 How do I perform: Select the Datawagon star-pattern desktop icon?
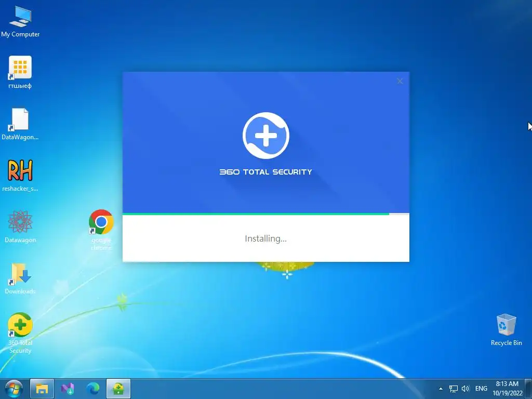[20, 227]
